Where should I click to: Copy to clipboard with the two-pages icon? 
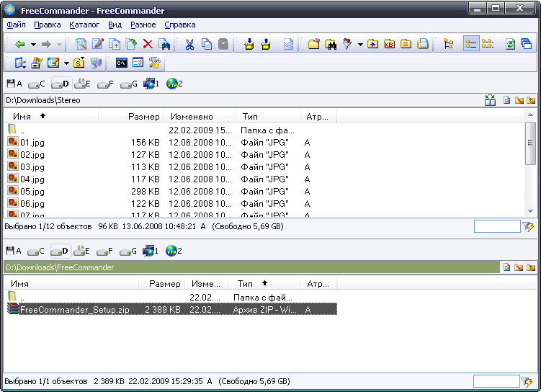[x=206, y=44]
